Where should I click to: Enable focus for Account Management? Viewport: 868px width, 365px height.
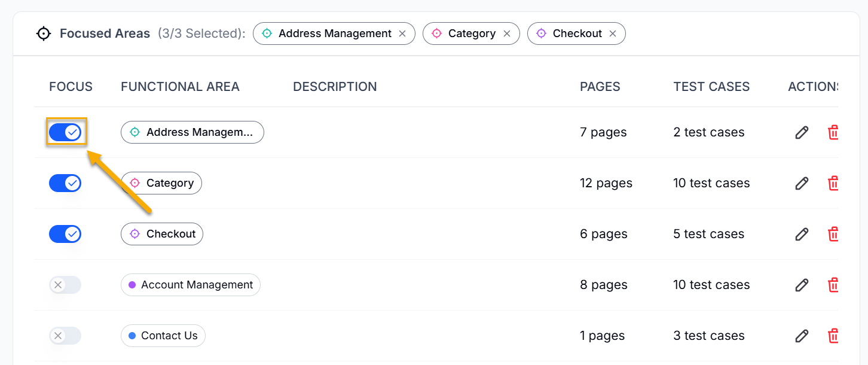[65, 285]
